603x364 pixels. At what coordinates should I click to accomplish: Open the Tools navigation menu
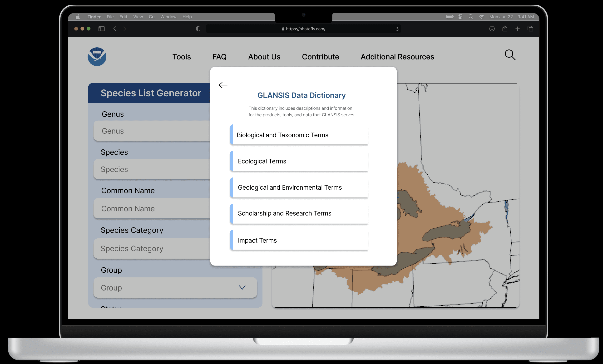[x=181, y=57]
